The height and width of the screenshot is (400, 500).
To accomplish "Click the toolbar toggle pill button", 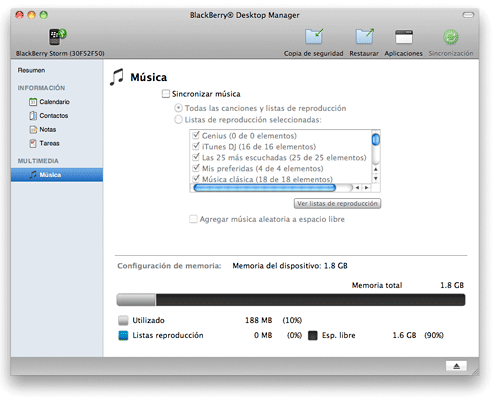I will tap(468, 15).
